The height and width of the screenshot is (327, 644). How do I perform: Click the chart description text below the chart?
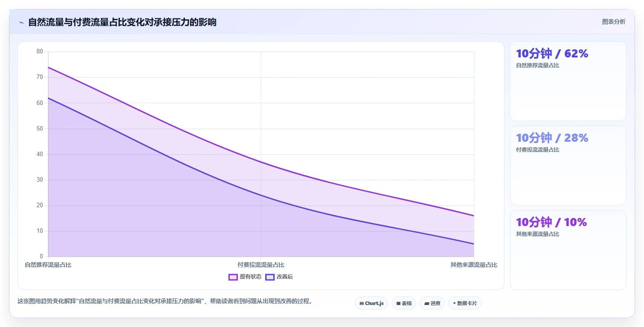[x=165, y=301]
